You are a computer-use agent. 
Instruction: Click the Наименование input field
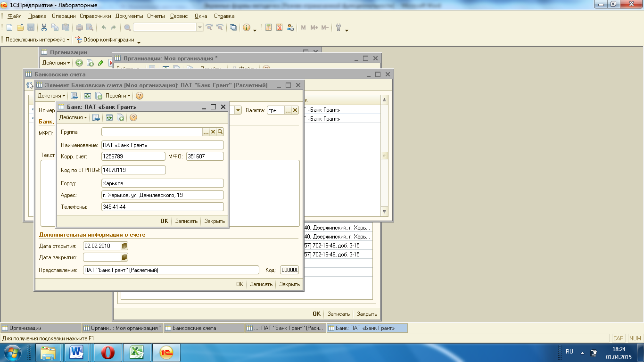[163, 145]
